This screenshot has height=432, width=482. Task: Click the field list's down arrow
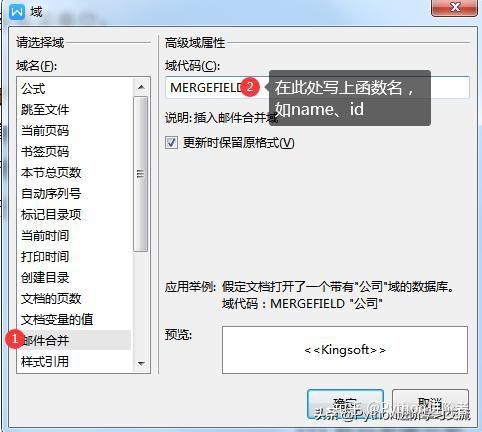click(x=141, y=363)
